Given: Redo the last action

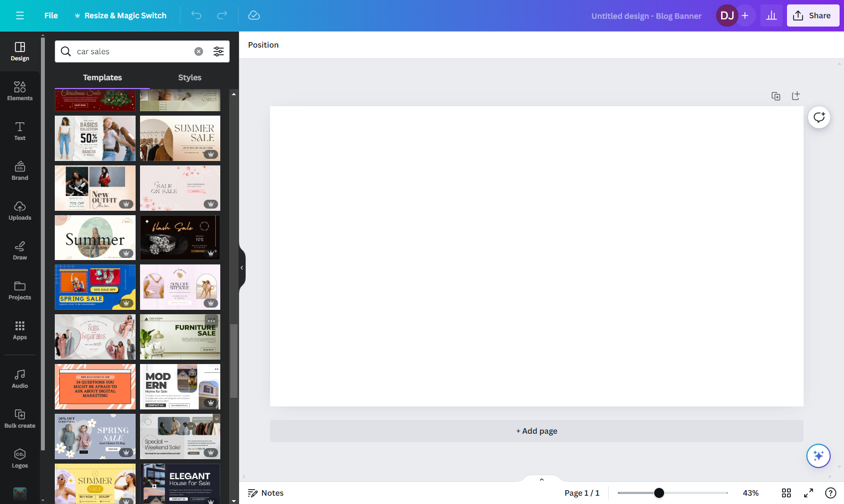Looking at the screenshot, I should [x=222, y=15].
